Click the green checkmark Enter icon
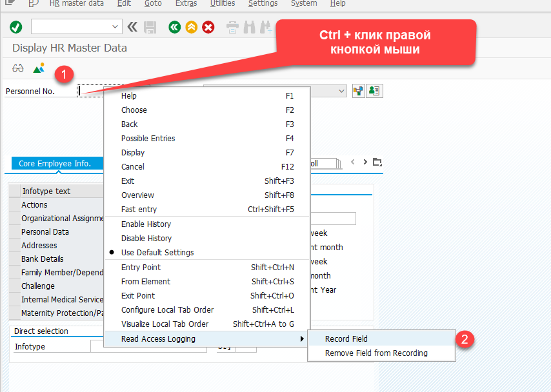Screen dimensions: 551x392 click(16, 27)
